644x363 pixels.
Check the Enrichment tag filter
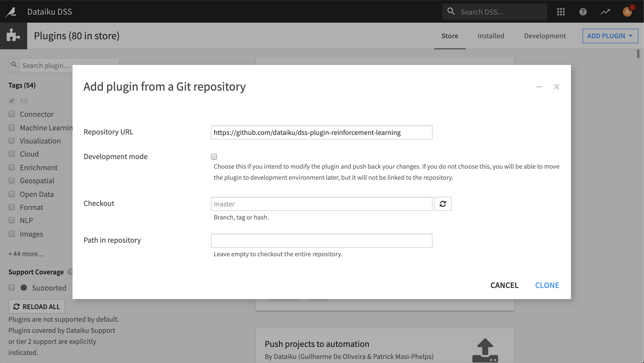point(12,167)
